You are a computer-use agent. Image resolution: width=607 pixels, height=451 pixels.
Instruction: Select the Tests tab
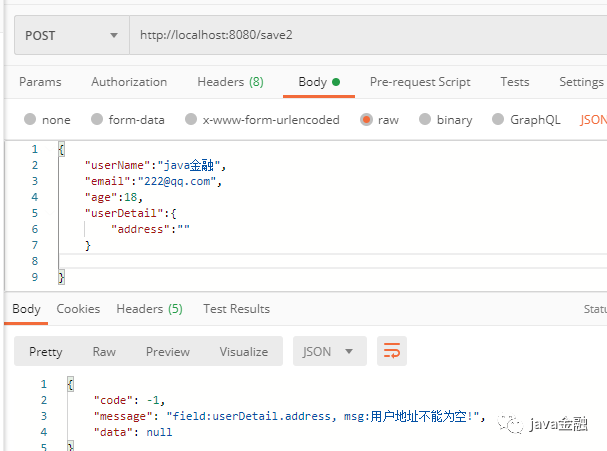click(515, 82)
